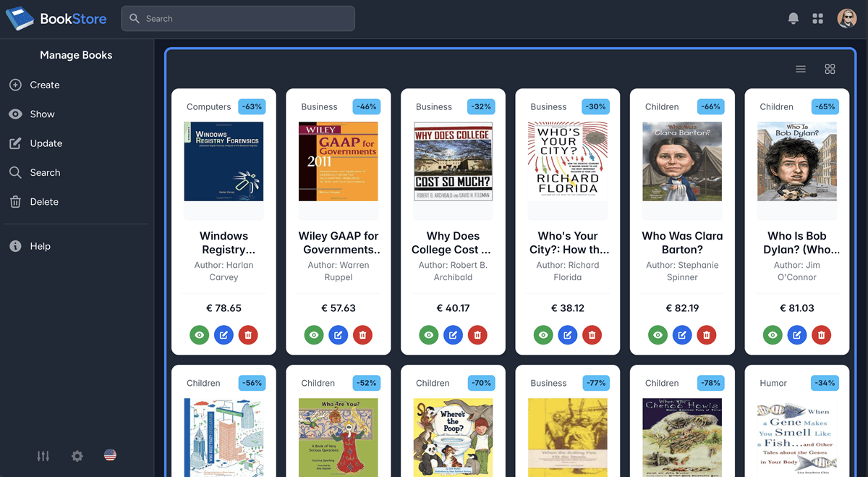View Who's Your City book details

click(x=543, y=335)
